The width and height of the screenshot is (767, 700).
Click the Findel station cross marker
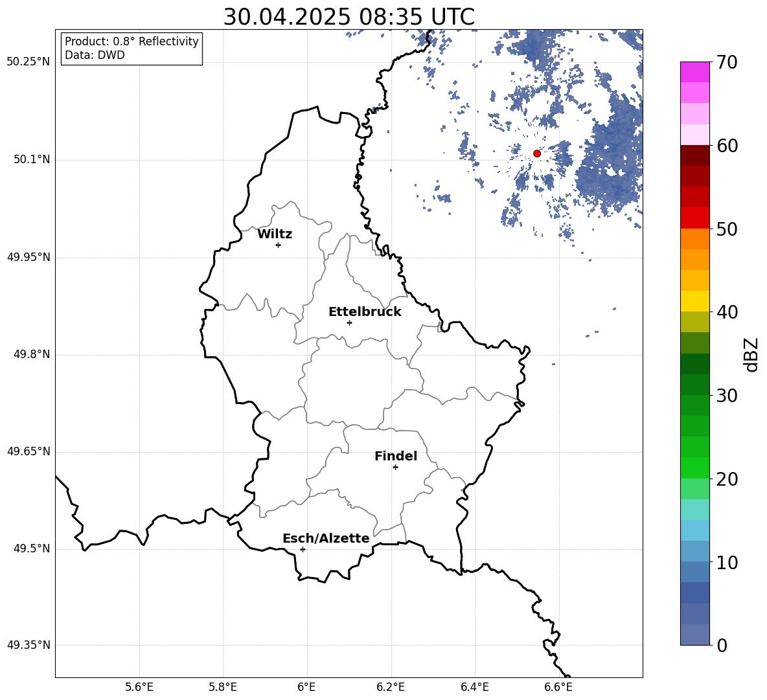tap(395, 468)
